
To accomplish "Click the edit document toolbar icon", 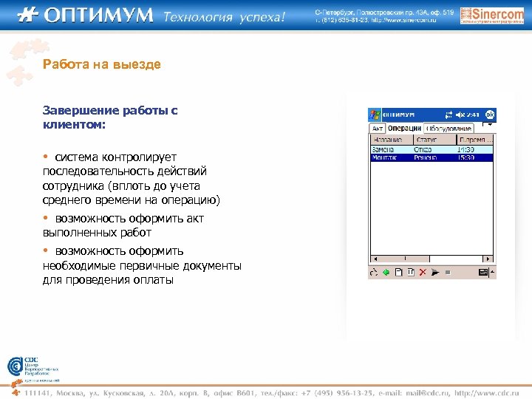I will 411,272.
